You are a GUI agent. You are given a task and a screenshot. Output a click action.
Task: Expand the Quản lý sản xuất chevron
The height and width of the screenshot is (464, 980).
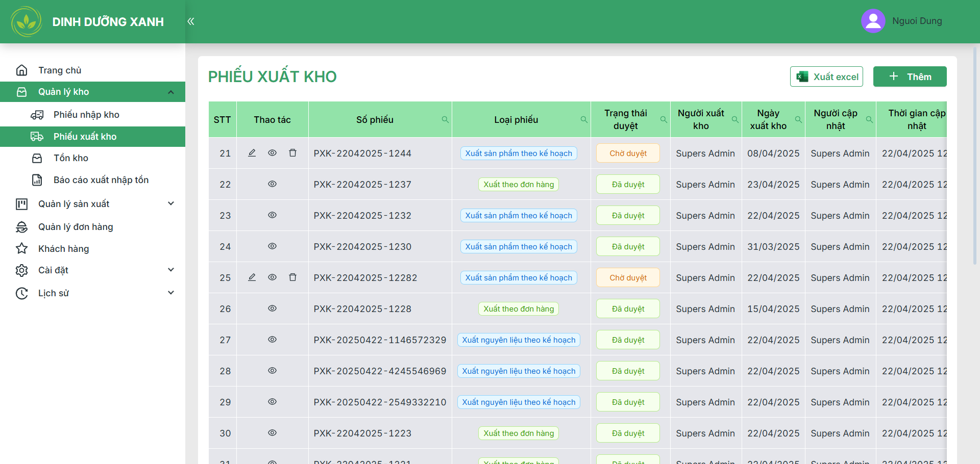click(x=171, y=204)
